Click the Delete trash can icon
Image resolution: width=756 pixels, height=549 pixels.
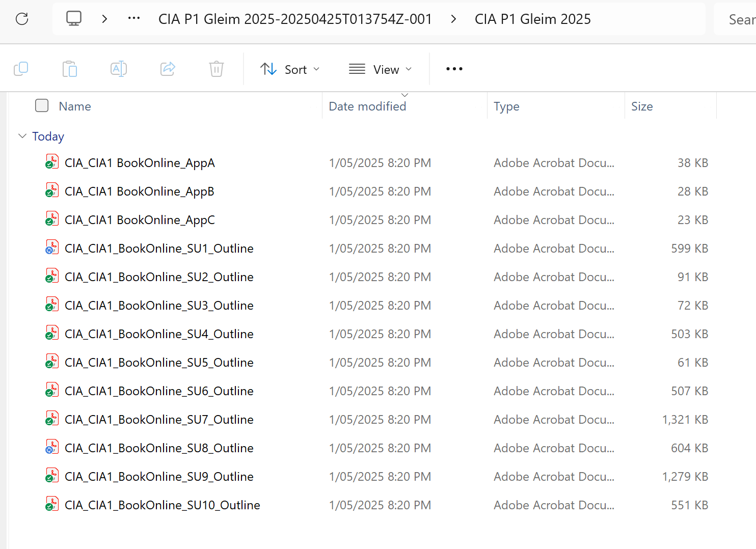(x=217, y=69)
